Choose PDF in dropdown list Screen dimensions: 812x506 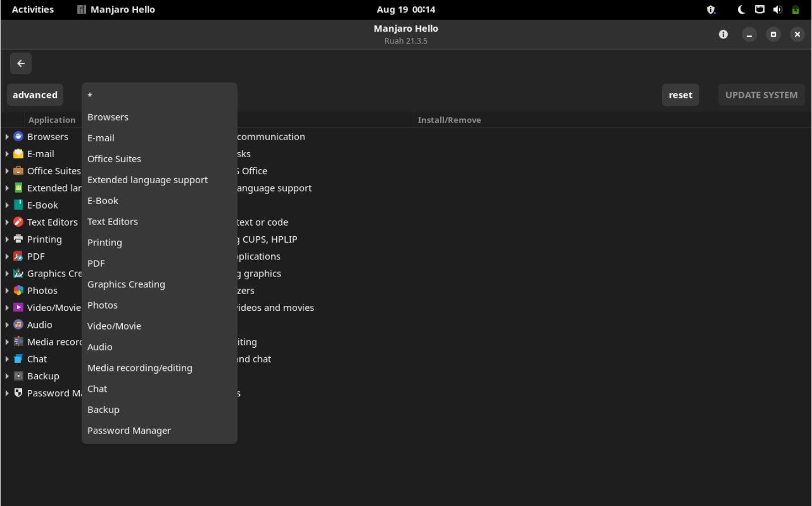coord(160,263)
